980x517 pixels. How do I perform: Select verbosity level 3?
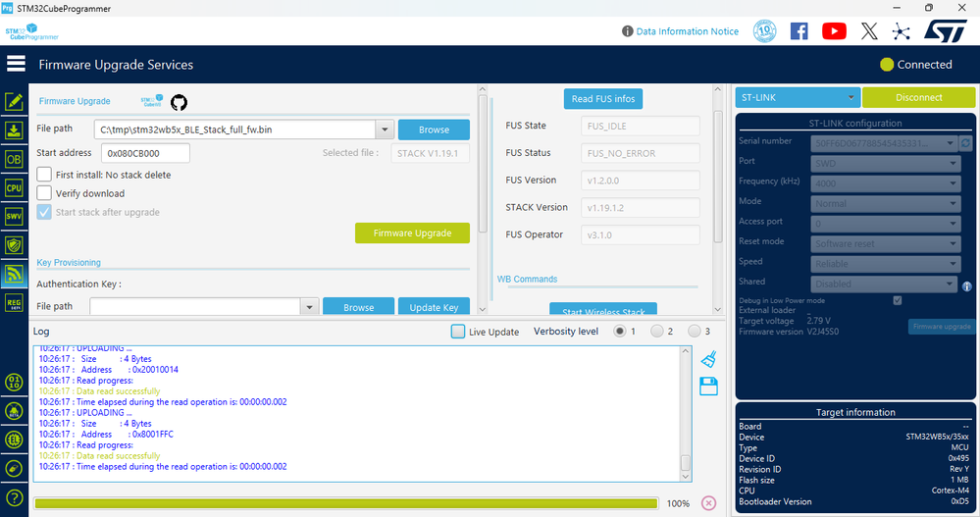tap(695, 332)
